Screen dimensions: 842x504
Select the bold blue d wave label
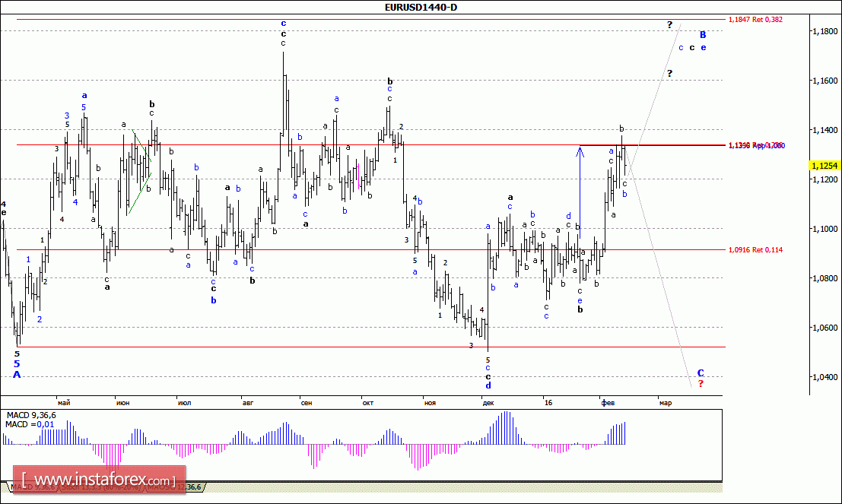click(x=488, y=385)
